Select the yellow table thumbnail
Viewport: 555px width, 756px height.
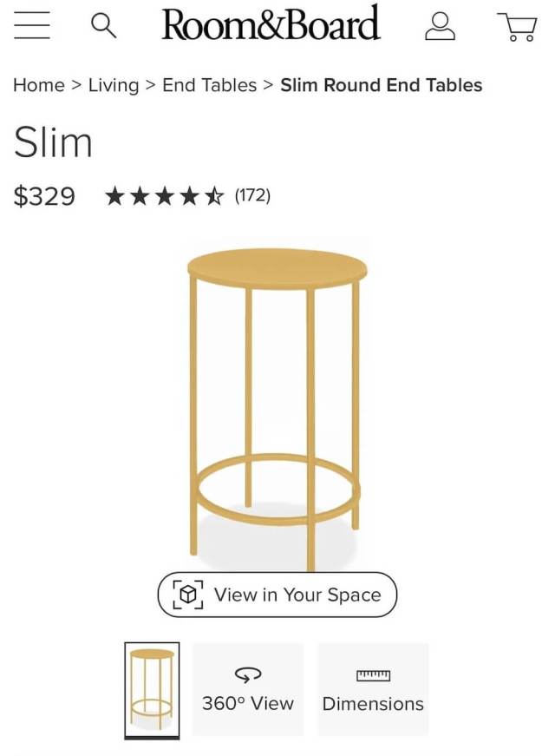tap(152, 690)
